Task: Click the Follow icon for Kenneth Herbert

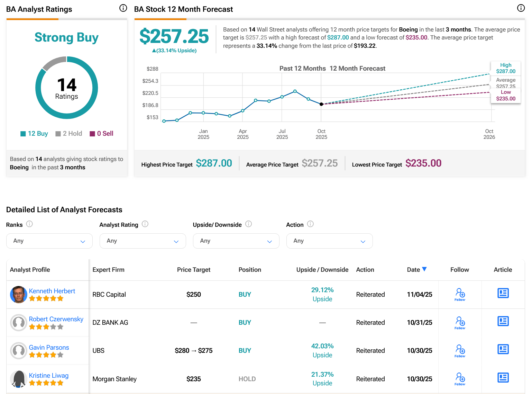Action: [460, 294]
